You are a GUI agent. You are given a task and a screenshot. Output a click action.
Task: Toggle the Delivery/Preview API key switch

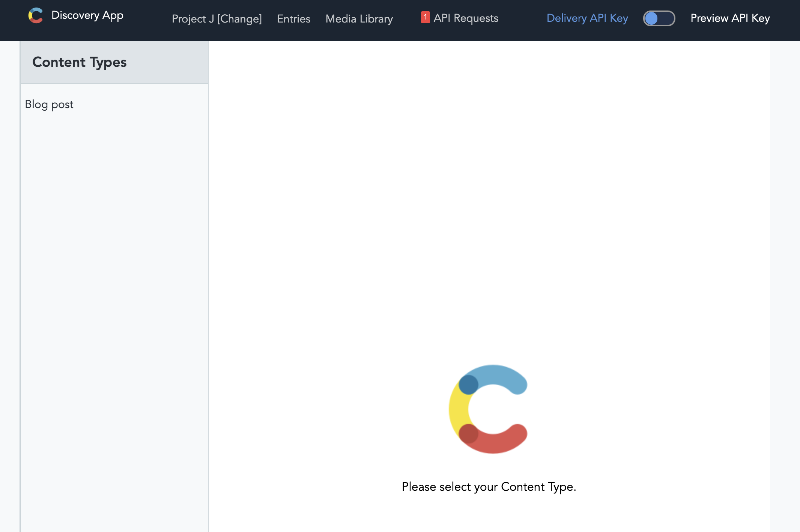[659, 18]
